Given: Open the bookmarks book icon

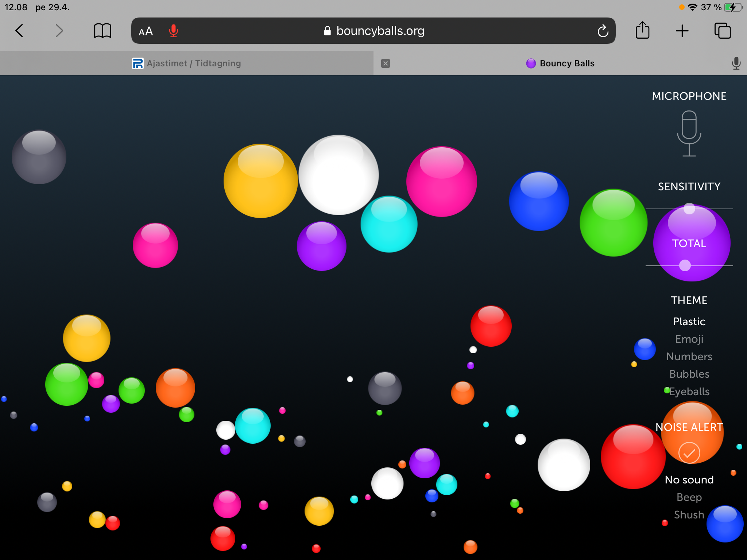Looking at the screenshot, I should pyautogui.click(x=102, y=31).
